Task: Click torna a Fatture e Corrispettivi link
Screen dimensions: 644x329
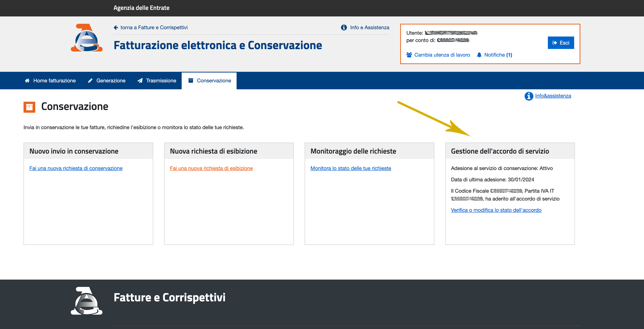Action: (x=154, y=28)
